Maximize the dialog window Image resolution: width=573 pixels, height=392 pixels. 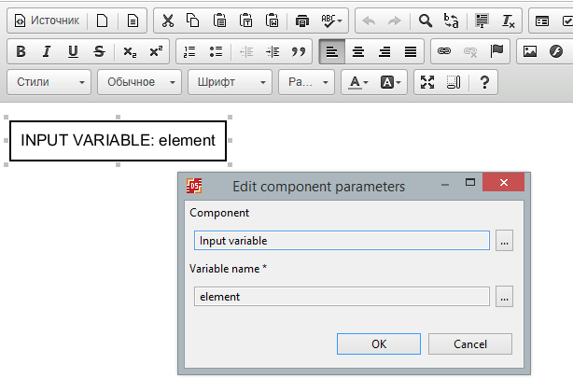[x=470, y=182]
